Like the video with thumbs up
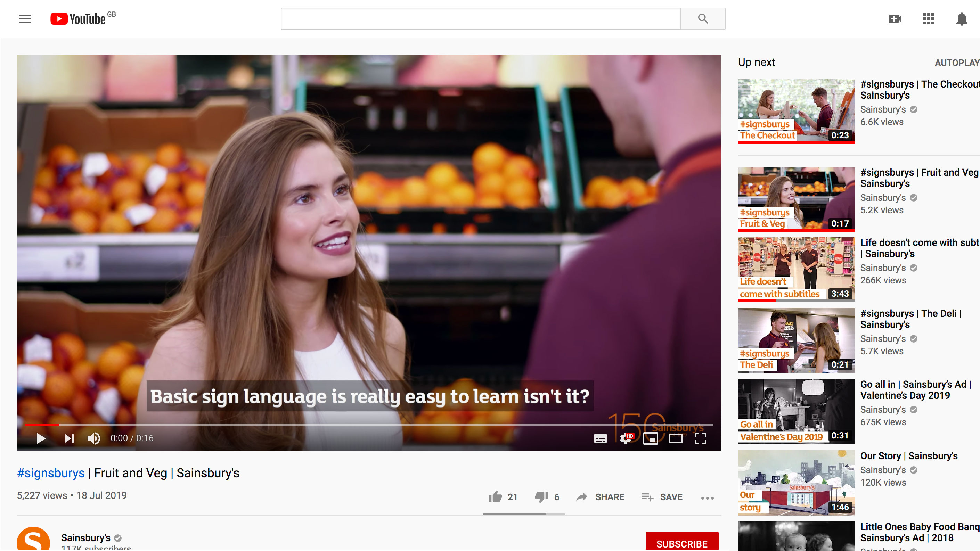The height and width of the screenshot is (551, 980). 495,497
